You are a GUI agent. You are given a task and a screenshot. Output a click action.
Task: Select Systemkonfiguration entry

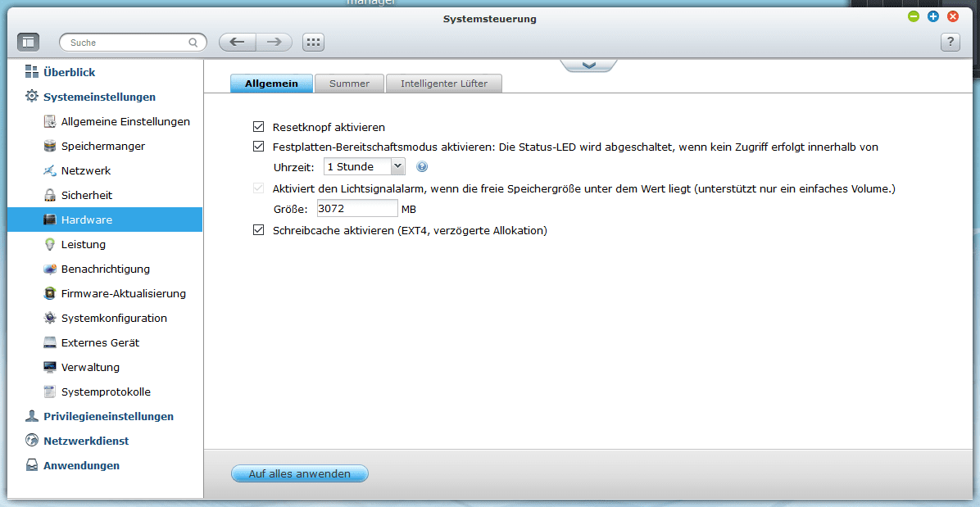(x=115, y=318)
